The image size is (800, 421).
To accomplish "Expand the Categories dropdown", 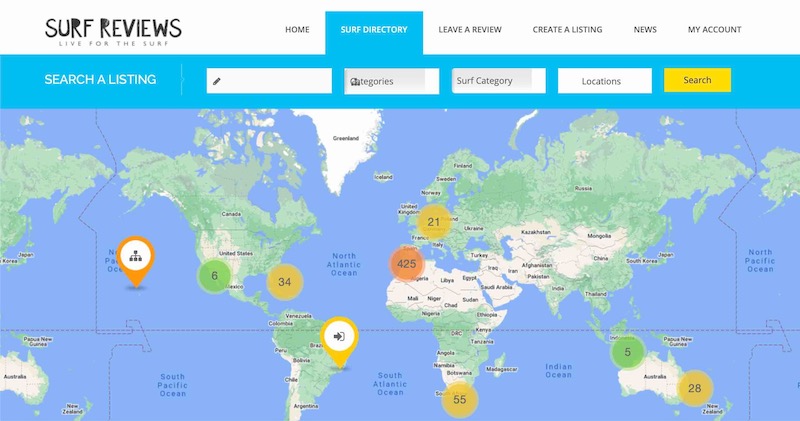I will point(391,81).
